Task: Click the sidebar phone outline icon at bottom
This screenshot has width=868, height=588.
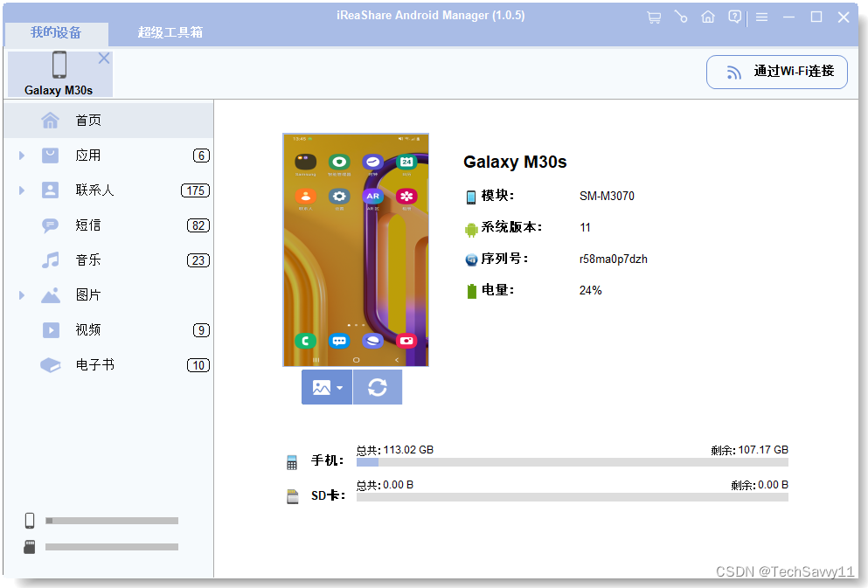Action: pos(30,521)
